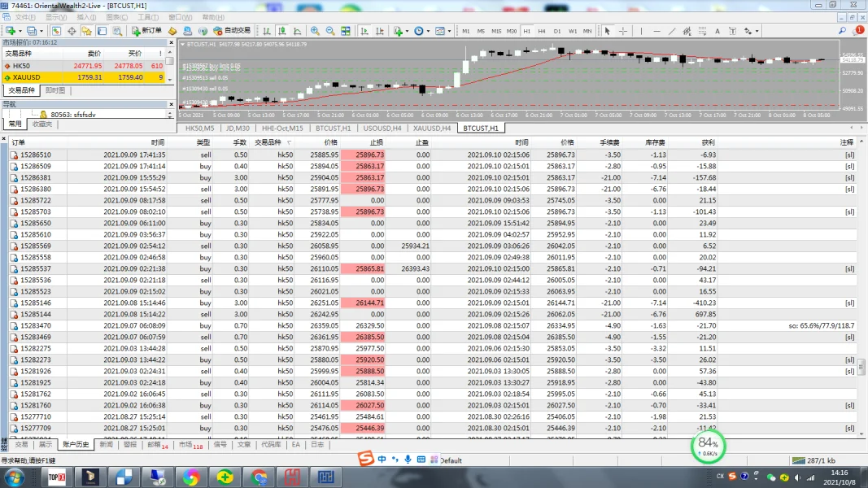Screen dimensions: 868x488
Task: Click the tile windows icon in toolbar
Action: pos(346,31)
